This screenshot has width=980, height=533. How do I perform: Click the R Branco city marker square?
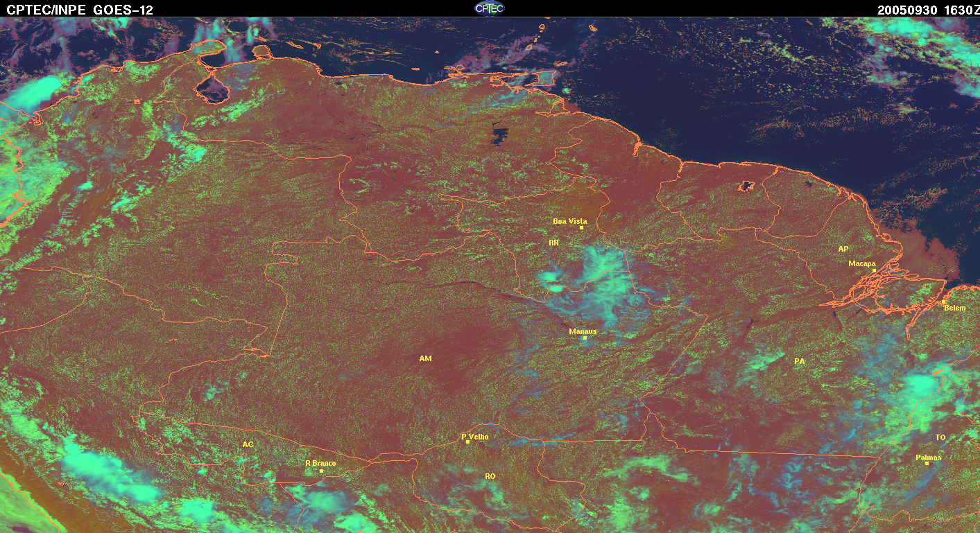tap(321, 471)
